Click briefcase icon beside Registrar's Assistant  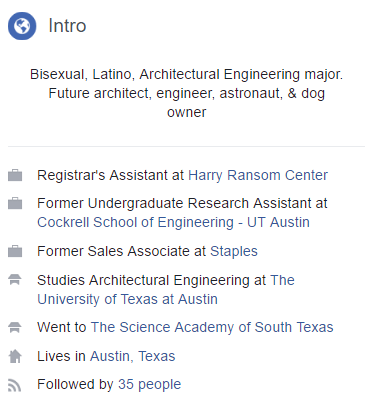point(15,175)
